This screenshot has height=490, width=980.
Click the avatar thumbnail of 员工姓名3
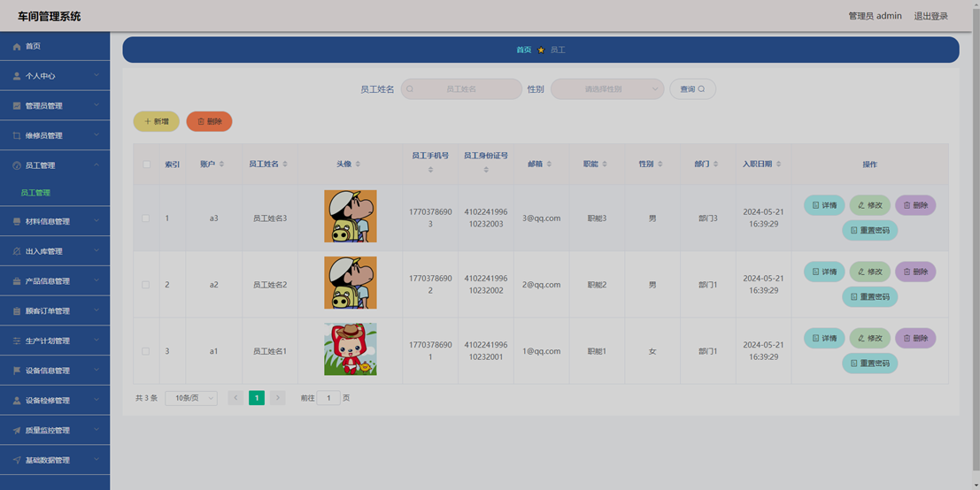coord(350,217)
